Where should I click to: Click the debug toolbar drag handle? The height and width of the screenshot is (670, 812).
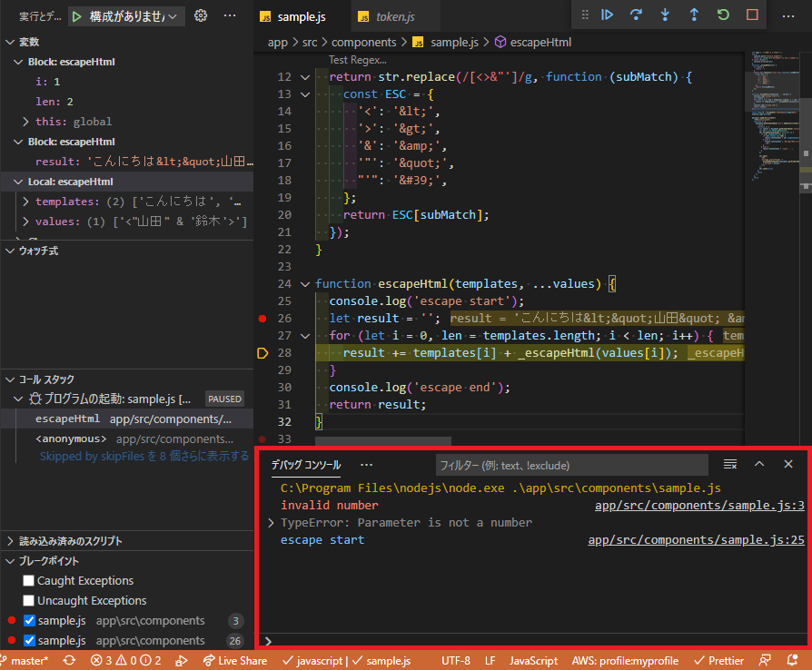[x=585, y=15]
